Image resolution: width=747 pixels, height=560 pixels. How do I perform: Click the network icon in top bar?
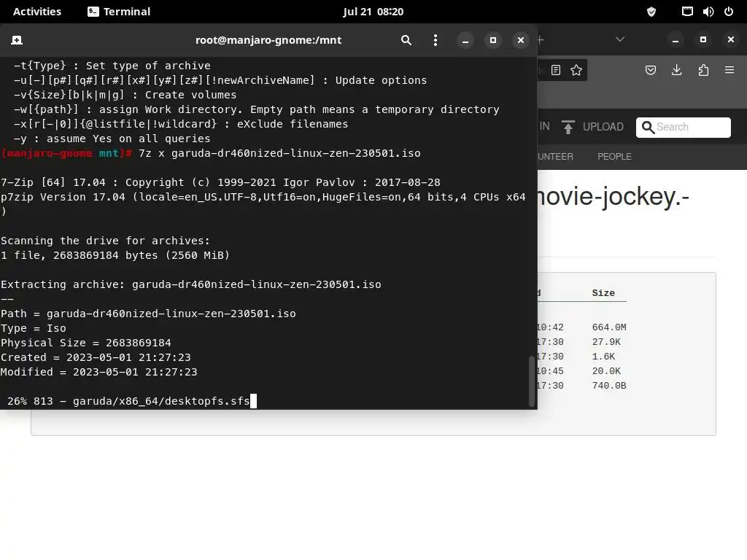click(x=687, y=12)
